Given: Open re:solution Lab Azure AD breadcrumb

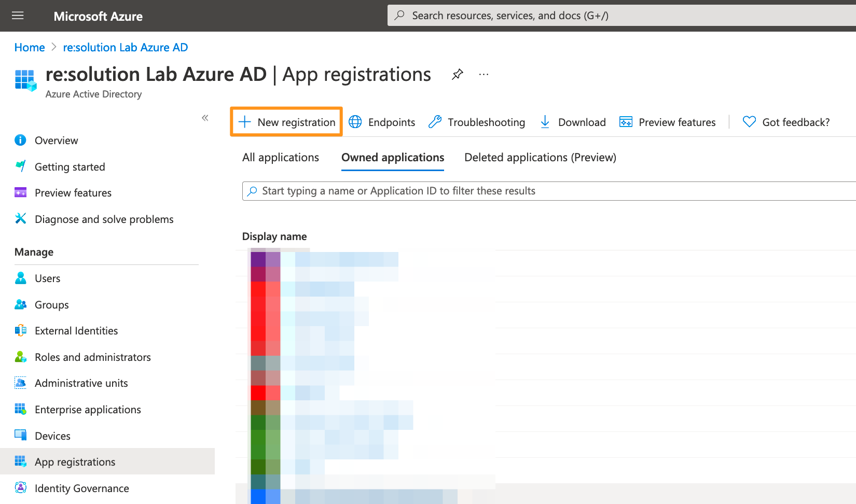Looking at the screenshot, I should 126,47.
